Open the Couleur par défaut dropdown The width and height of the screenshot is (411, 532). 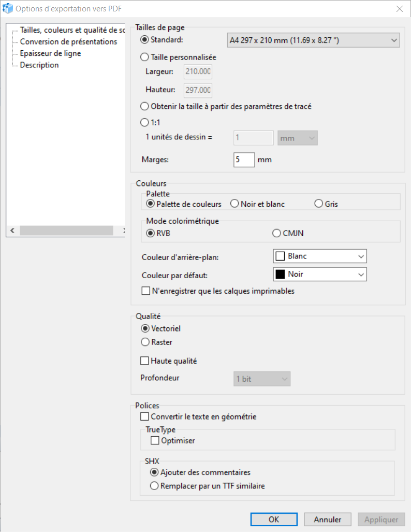[319, 274]
